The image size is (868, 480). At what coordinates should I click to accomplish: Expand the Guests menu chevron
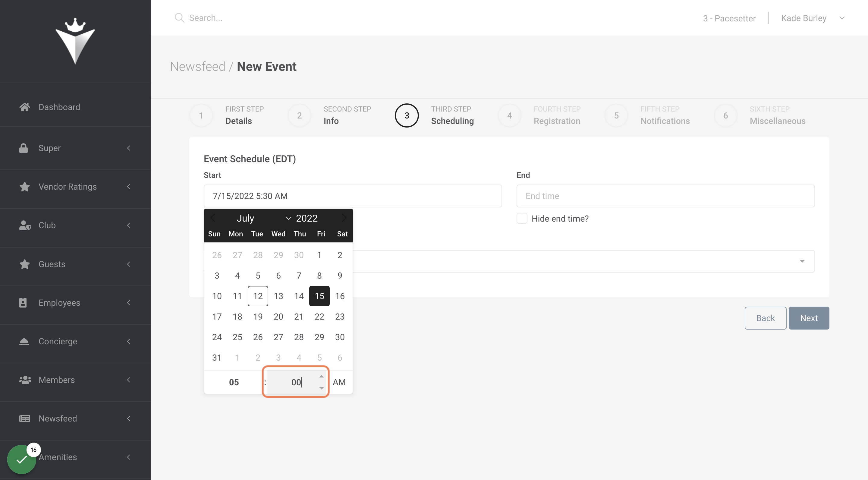pyautogui.click(x=129, y=264)
